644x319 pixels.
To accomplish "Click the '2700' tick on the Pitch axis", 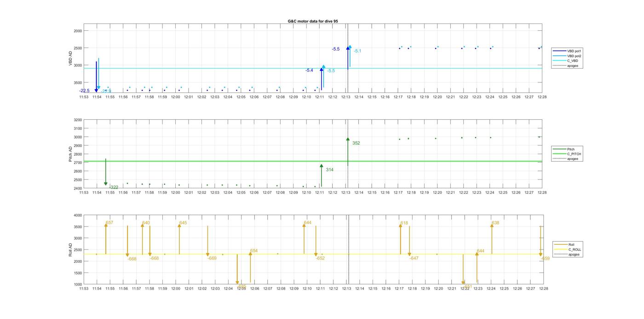I will [77, 163].
